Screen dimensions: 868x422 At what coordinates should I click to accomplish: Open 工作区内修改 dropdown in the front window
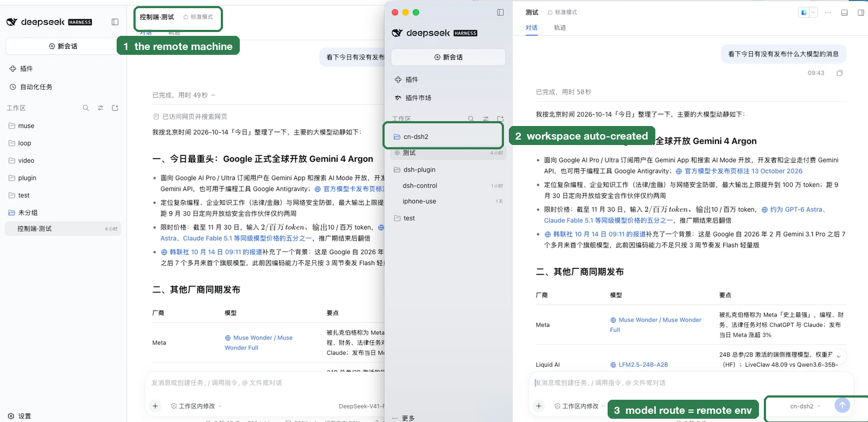pos(580,406)
